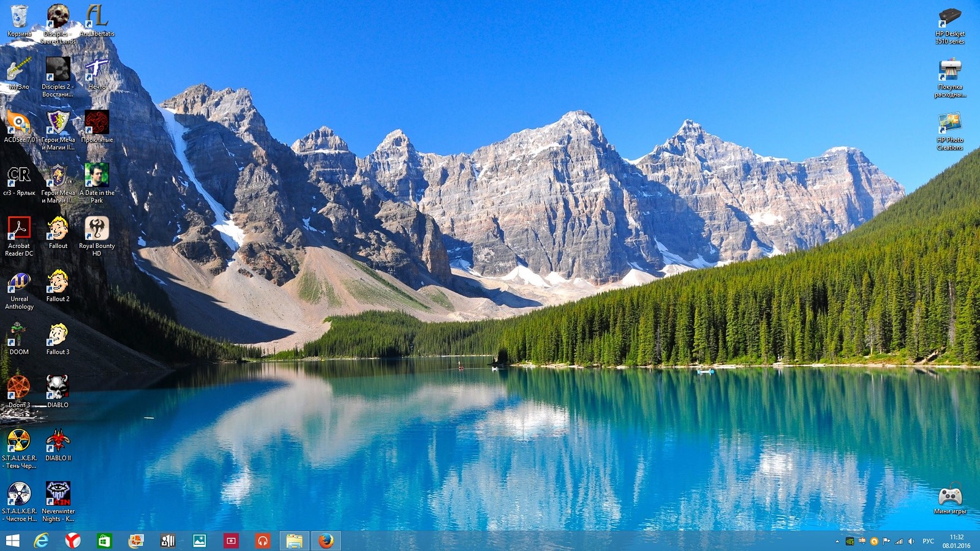This screenshot has height=551, width=980.
Task: Click the Нечто desktop shortcut
Action: coord(97,74)
